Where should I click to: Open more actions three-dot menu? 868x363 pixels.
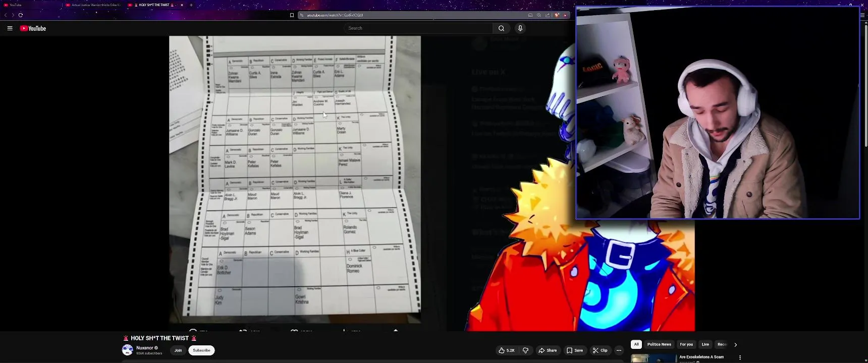(x=619, y=350)
